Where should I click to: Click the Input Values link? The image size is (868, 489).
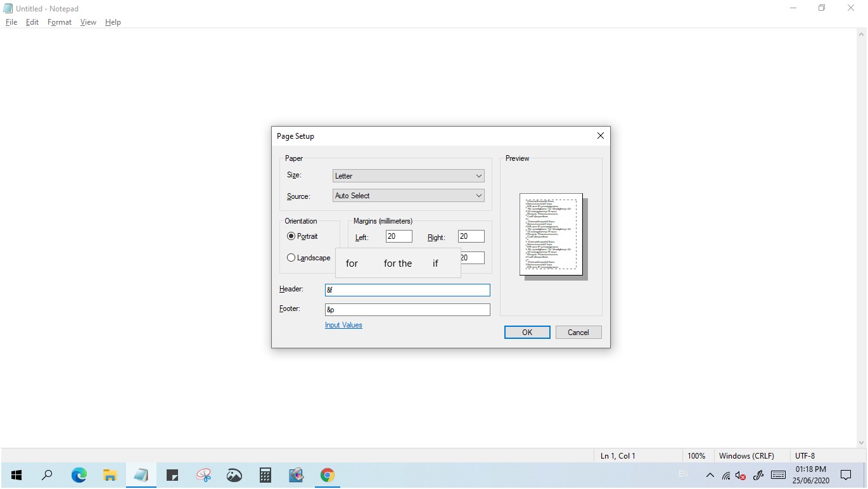point(343,325)
